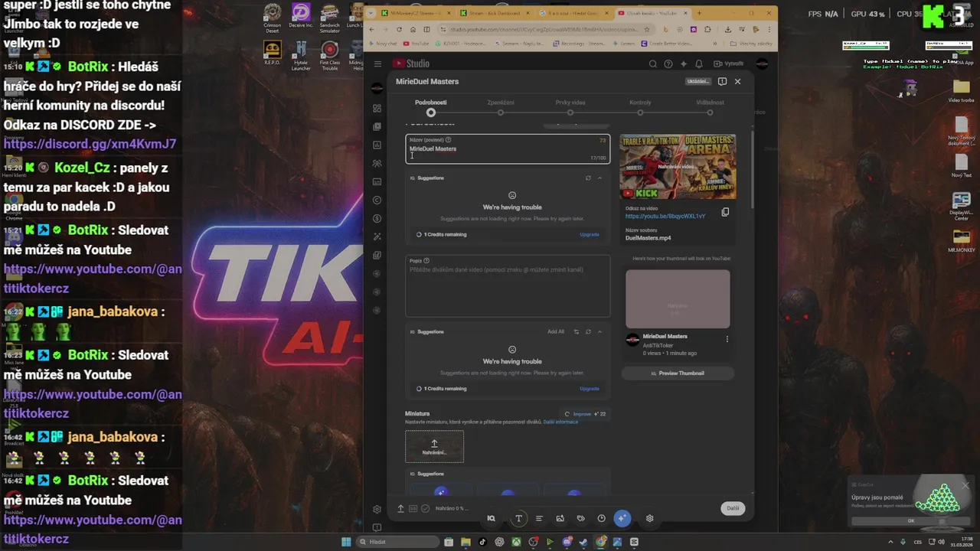The height and width of the screenshot is (551, 980).
Task: Open the Copyright icon in Studio sidebar
Action: click(377, 200)
